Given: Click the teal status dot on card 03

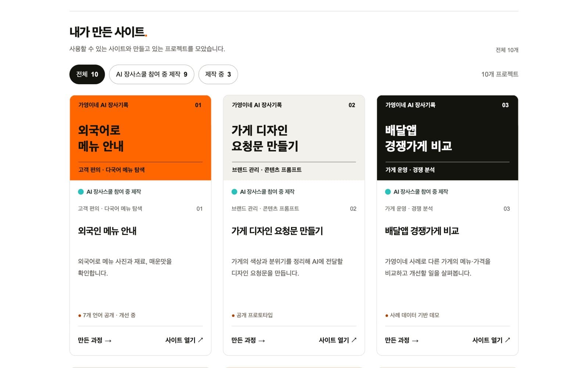Looking at the screenshot, I should (388, 192).
